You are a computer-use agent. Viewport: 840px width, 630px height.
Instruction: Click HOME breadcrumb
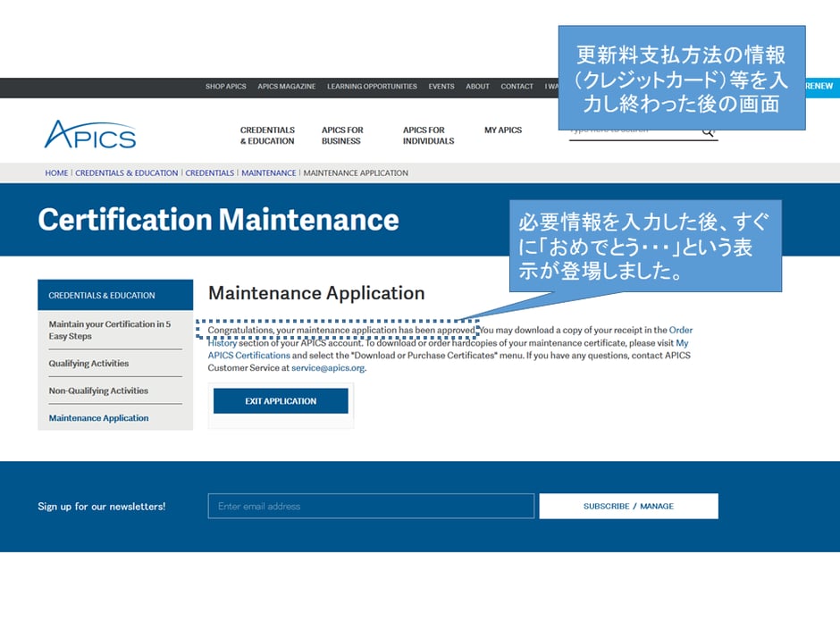[x=56, y=173]
